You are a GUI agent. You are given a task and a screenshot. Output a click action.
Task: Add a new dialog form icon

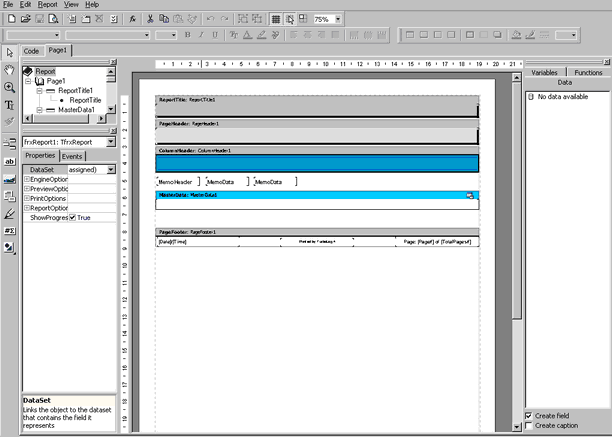tap(85, 19)
